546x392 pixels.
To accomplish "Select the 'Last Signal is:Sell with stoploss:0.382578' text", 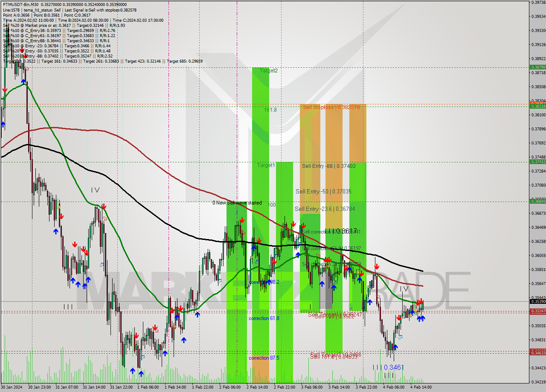I will (x=100, y=9).
